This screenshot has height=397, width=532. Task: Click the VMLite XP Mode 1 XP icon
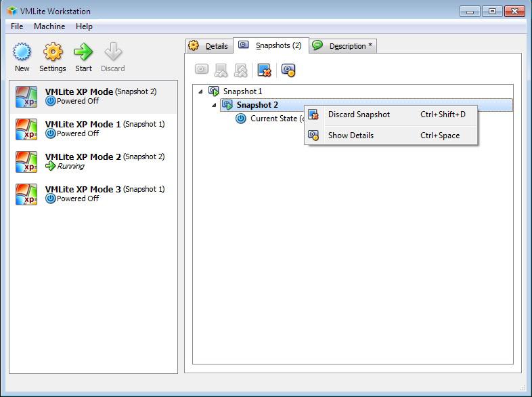tap(26, 129)
